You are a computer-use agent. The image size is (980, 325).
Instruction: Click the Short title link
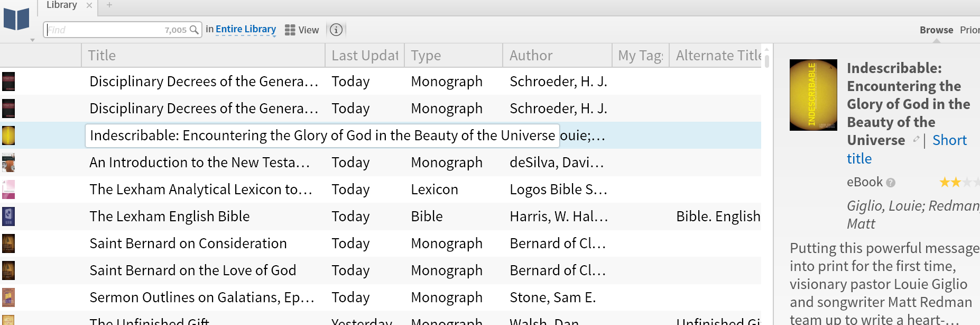click(949, 140)
